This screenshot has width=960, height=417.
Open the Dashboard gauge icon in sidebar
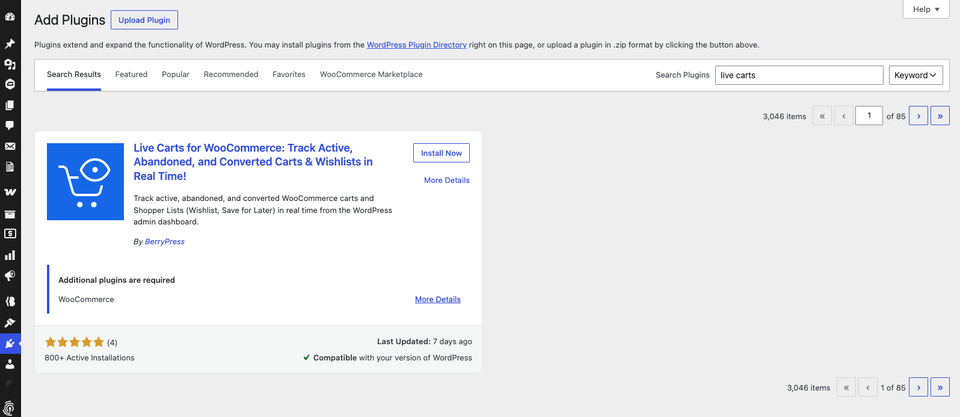(10, 17)
